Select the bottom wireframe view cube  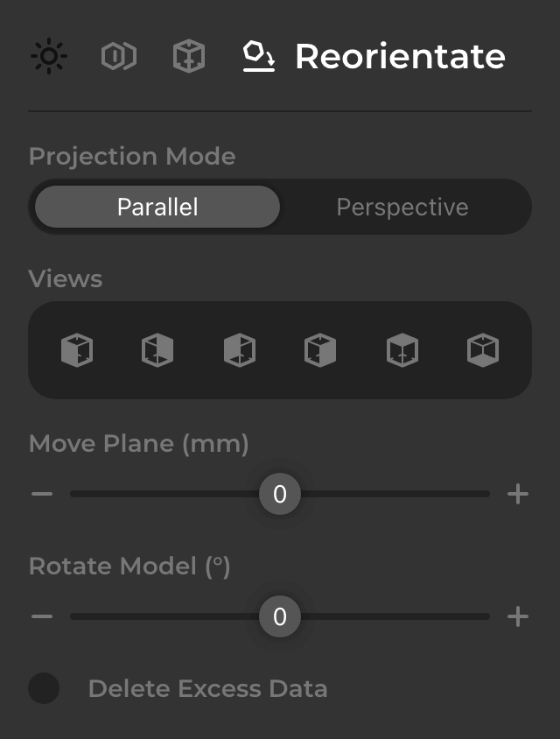482,350
